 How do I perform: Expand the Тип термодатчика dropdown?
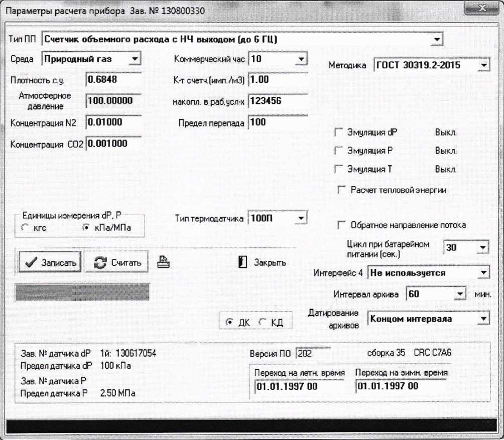301,218
